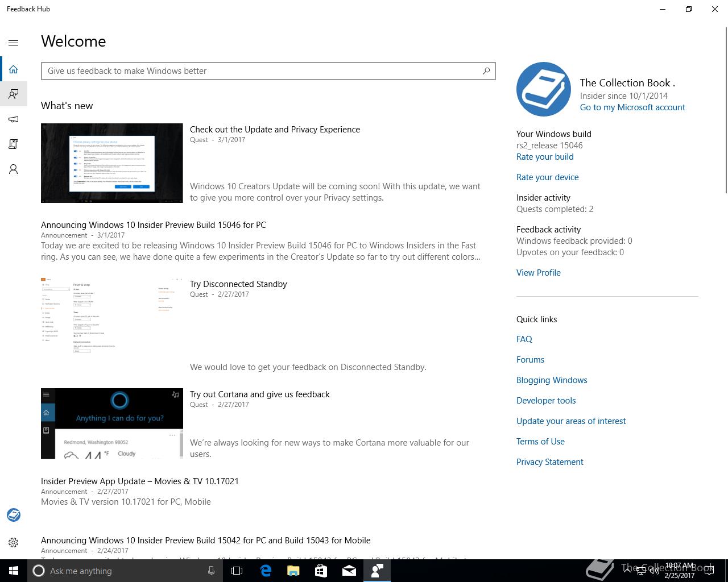Open the Forums quick link

click(531, 360)
